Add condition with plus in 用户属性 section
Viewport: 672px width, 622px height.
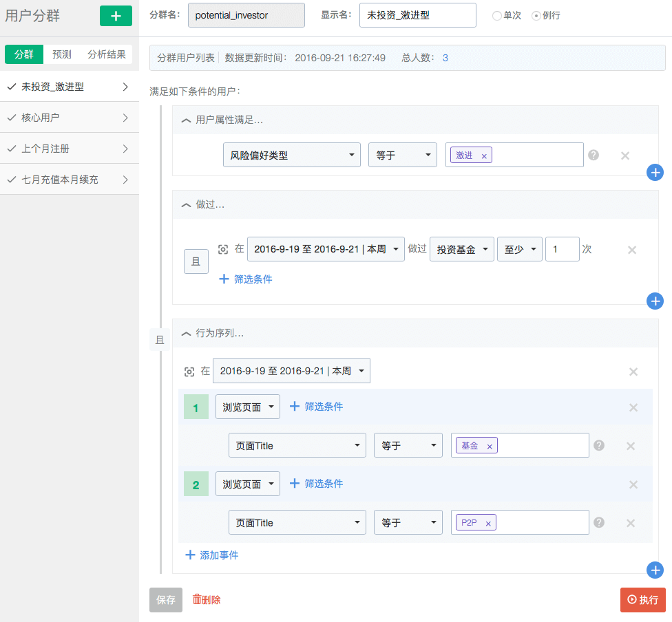tap(655, 173)
